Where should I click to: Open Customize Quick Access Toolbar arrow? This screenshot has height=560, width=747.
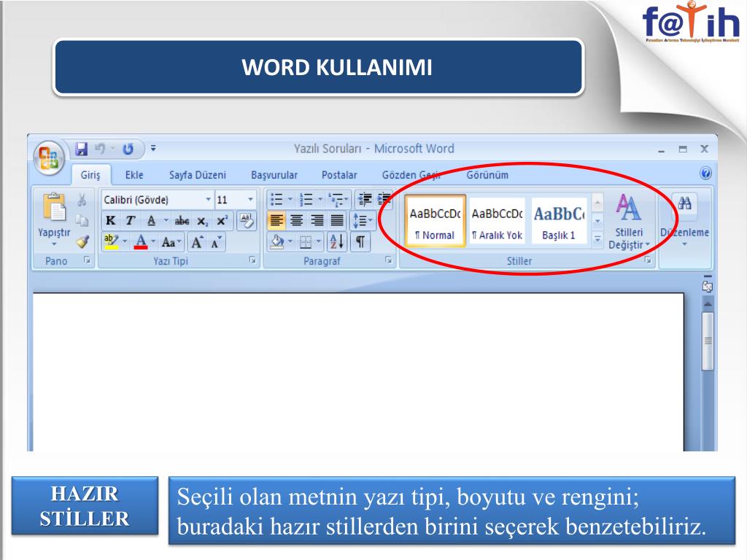[x=153, y=149]
